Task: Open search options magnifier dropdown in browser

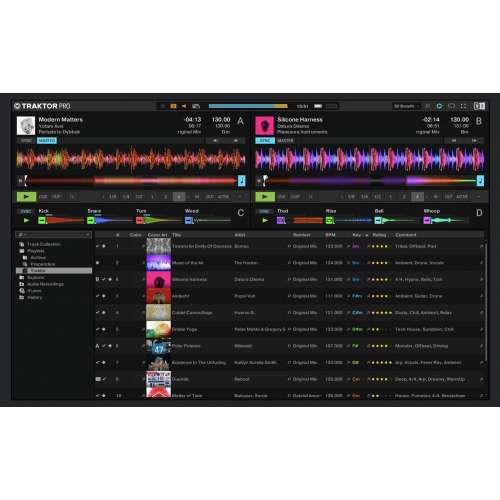Action: [x=22, y=235]
